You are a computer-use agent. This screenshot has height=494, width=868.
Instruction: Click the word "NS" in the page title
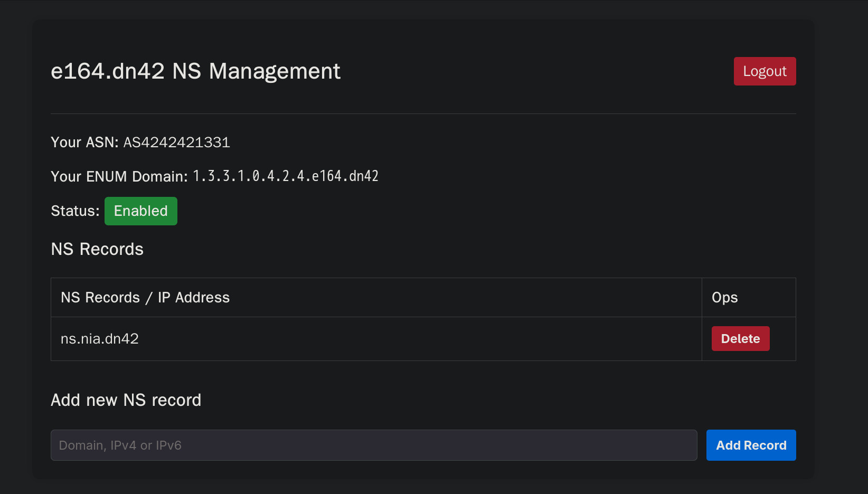click(187, 71)
